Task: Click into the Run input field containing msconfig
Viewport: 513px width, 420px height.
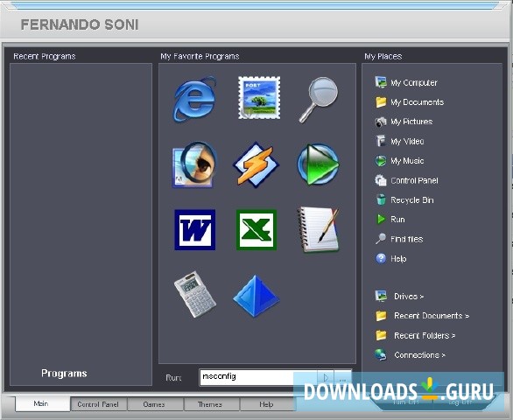Action: (257, 377)
